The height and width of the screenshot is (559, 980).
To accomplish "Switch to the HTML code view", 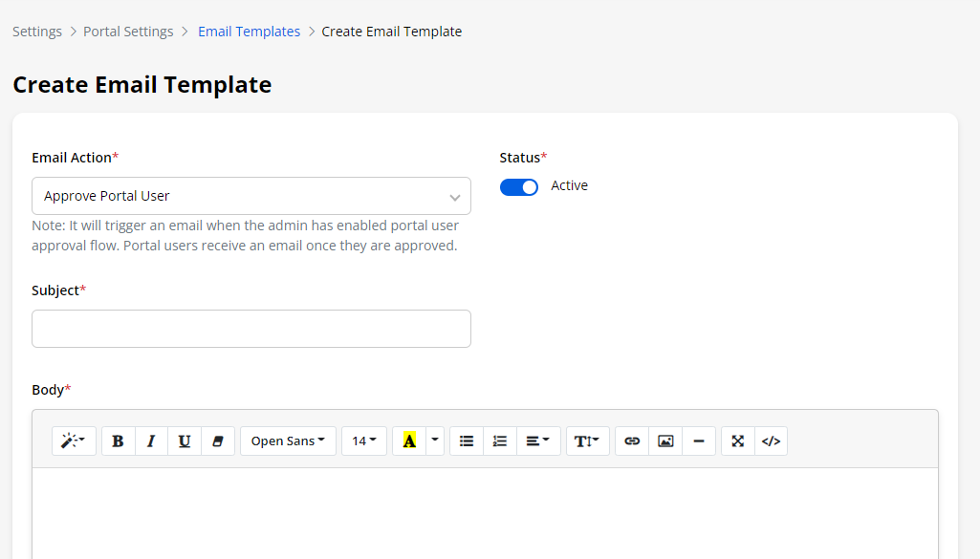I will coord(771,441).
